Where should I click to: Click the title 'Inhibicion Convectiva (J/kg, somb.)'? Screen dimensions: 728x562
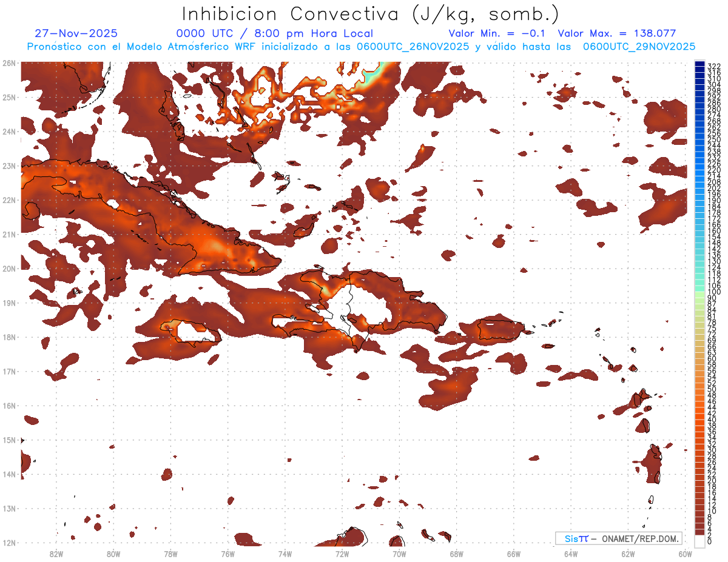coord(371,14)
